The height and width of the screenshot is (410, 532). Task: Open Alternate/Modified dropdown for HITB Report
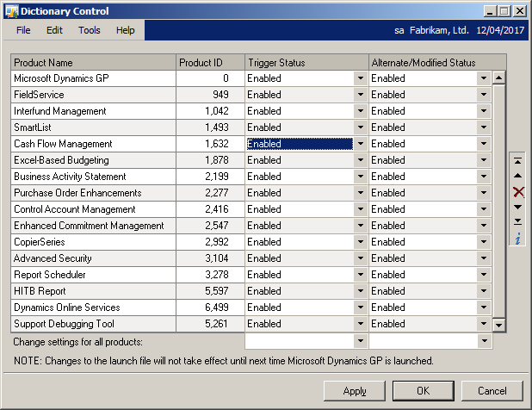(x=484, y=291)
